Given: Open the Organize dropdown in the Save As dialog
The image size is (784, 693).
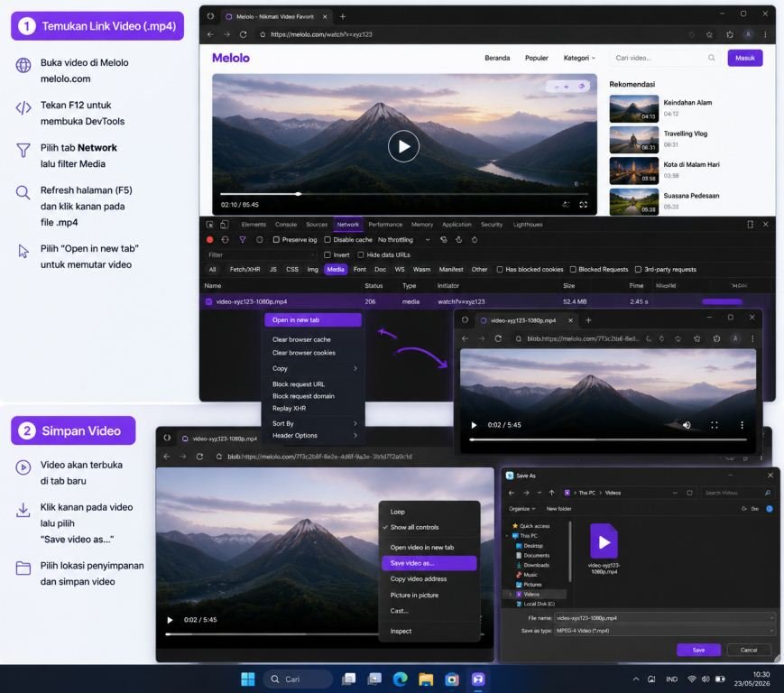Looking at the screenshot, I should (x=522, y=509).
